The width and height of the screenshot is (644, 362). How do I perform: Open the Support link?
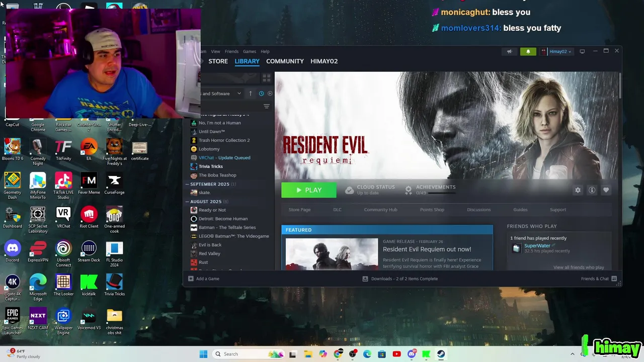(557, 210)
